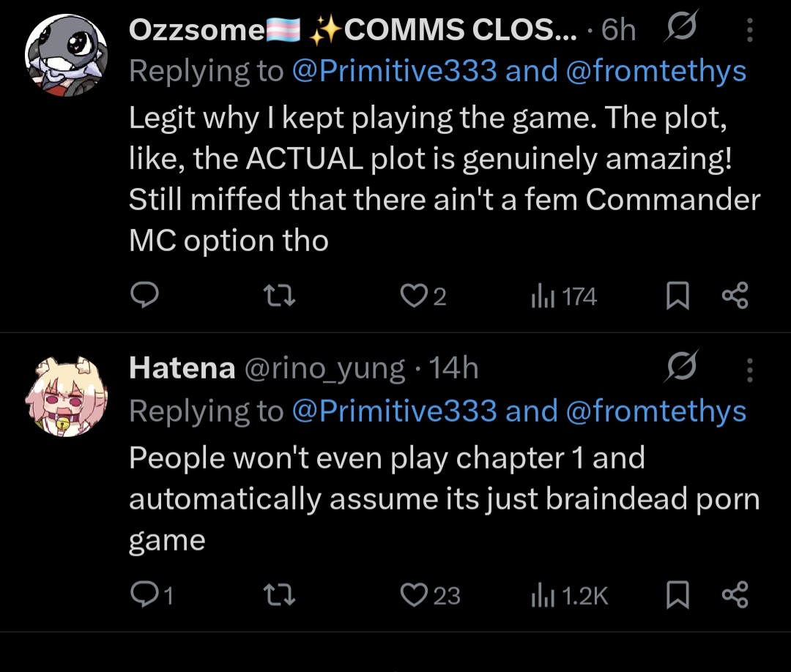Open more options menu for Ozzsome's tweet
Viewport: 791px width, 672px height.
coord(749,30)
